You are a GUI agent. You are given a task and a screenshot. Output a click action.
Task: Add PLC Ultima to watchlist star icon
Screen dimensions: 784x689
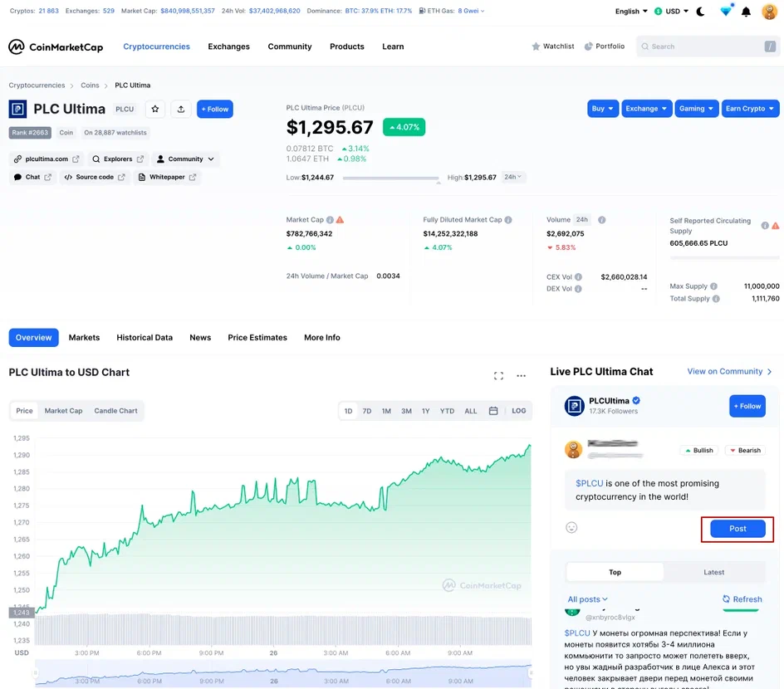click(155, 109)
